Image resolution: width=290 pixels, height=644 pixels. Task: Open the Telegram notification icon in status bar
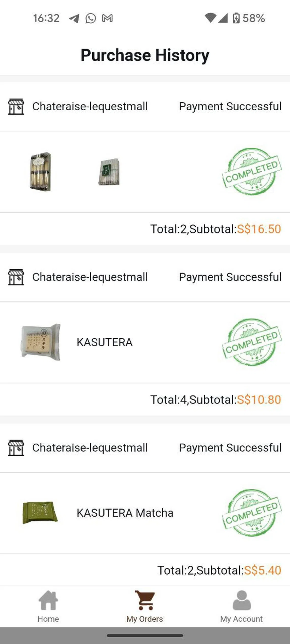(x=74, y=18)
